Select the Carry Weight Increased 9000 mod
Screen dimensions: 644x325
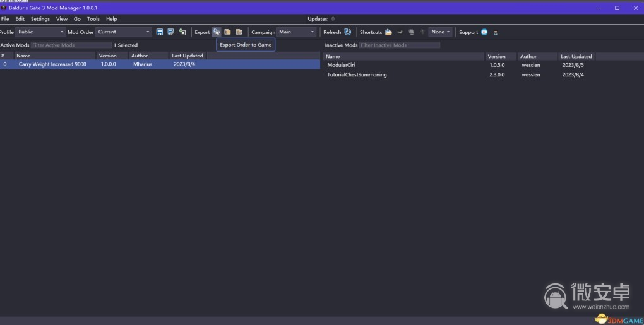click(52, 64)
